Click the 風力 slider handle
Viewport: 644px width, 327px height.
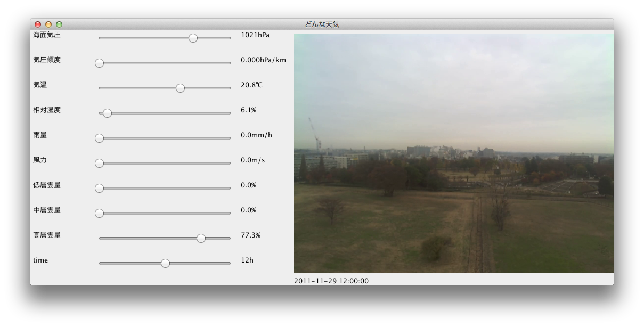[x=99, y=163]
